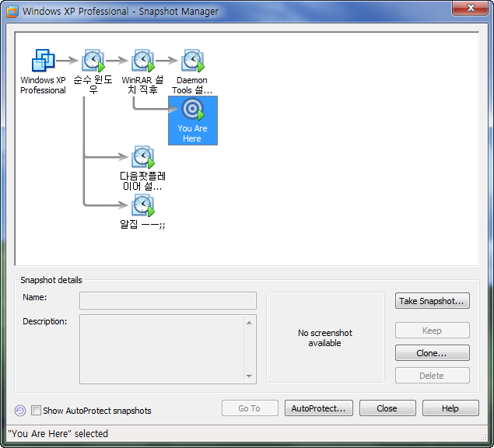Select the 순수 윈도우 snapshot icon

[93, 60]
